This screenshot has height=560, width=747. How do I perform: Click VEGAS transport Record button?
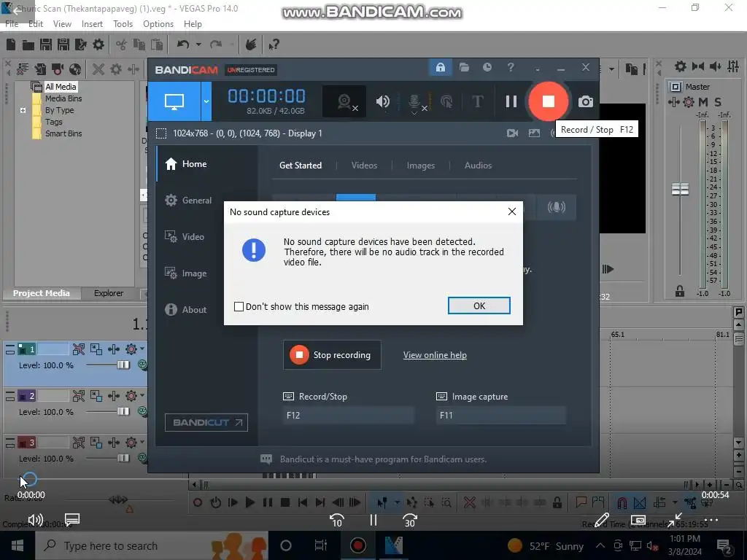pyautogui.click(x=197, y=502)
